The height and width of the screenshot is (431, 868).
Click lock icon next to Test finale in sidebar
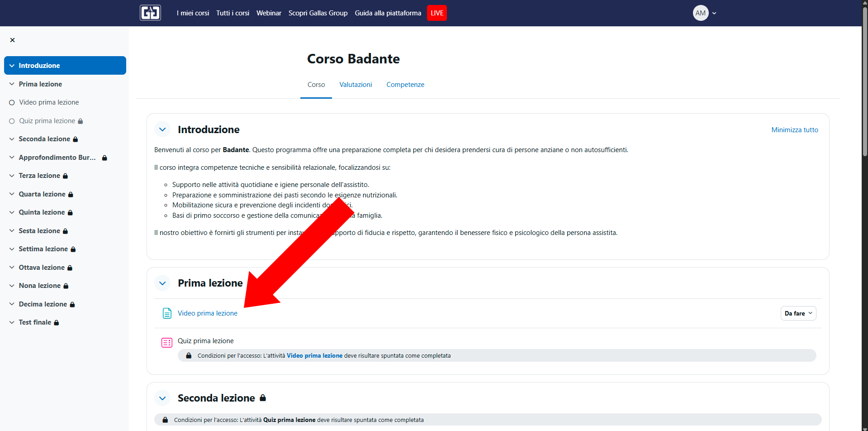(x=57, y=323)
